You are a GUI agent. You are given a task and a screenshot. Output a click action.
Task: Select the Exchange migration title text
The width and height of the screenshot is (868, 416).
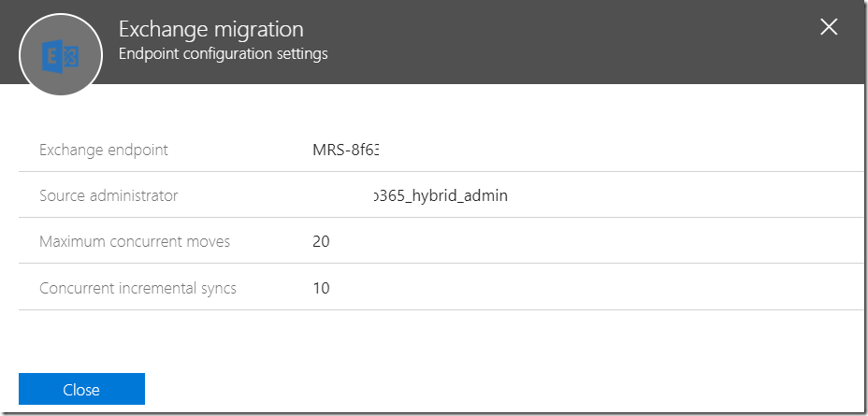tap(210, 29)
